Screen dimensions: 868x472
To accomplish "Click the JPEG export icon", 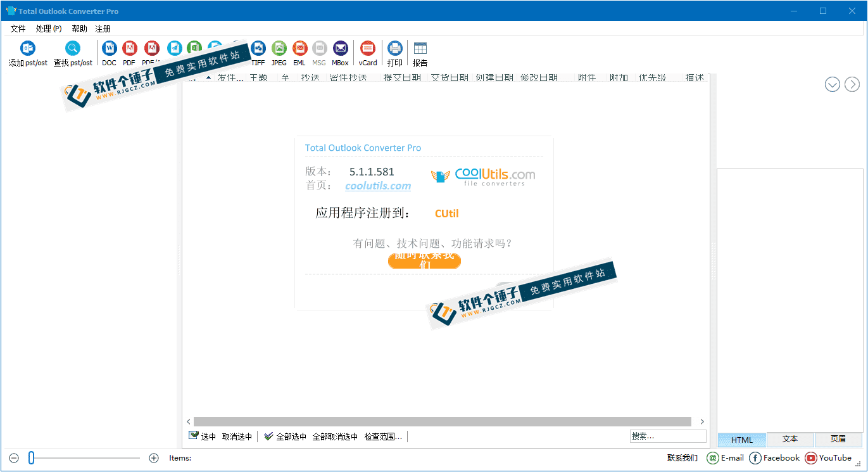I will (279, 48).
